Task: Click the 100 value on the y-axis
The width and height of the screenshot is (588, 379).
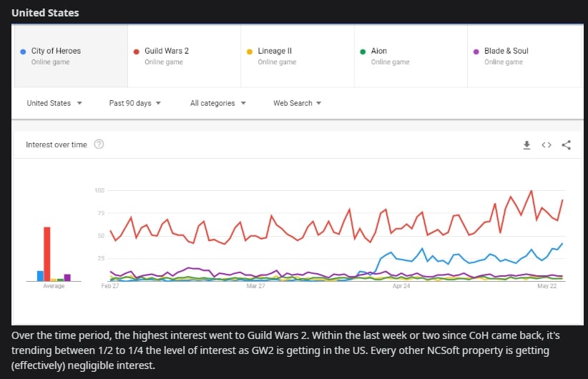Action: pyautogui.click(x=99, y=190)
